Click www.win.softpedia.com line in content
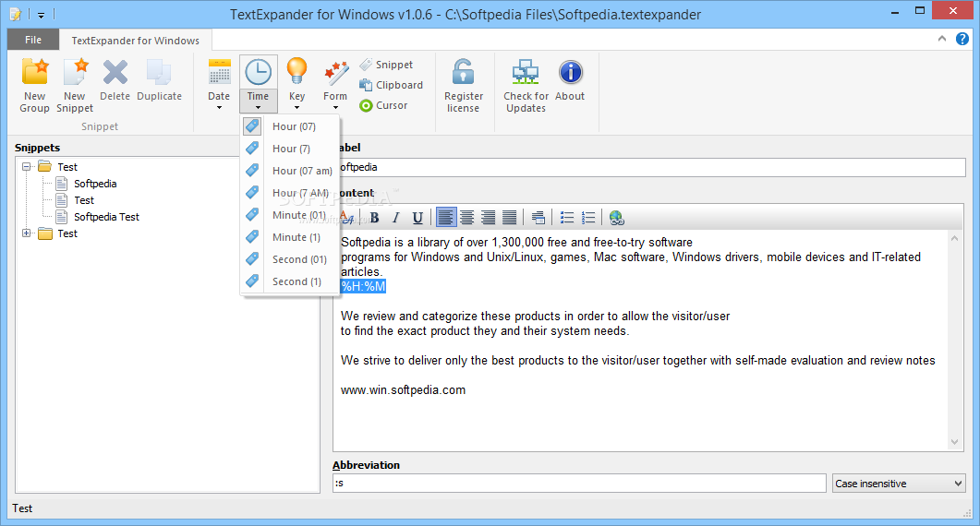The width and height of the screenshot is (980, 526). coord(403,389)
